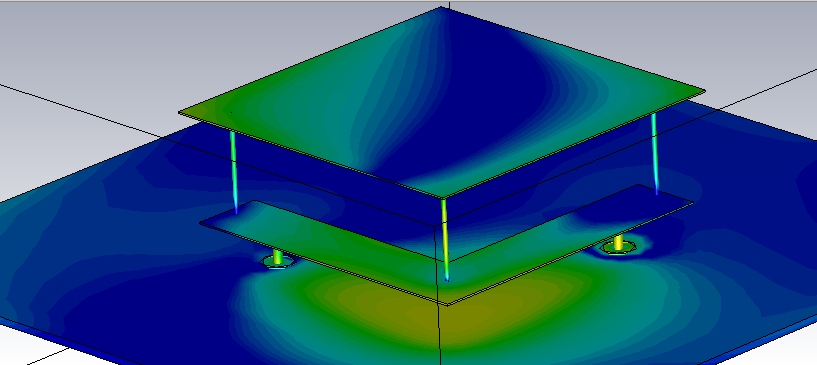This screenshot has width=817, height=365.
Task: Select the front corner of the top patch
Action: (x=443, y=196)
